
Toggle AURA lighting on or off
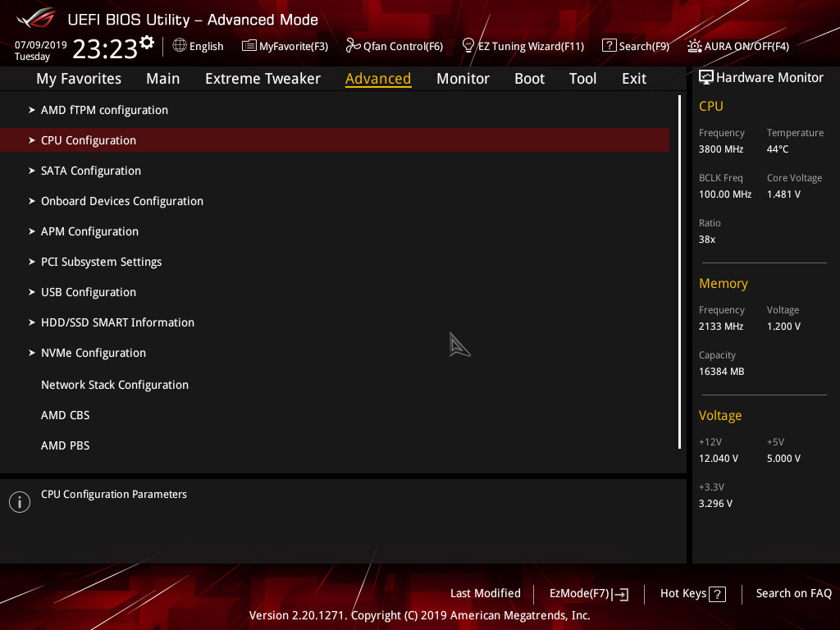pyautogui.click(x=695, y=46)
